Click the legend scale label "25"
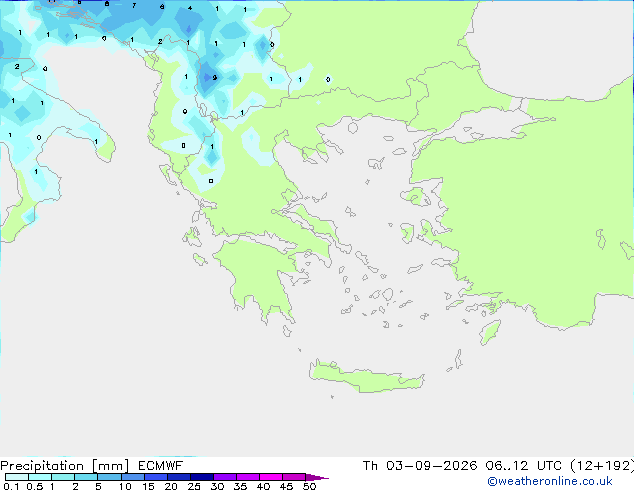Screen dimensions: 634x490 [194, 486]
